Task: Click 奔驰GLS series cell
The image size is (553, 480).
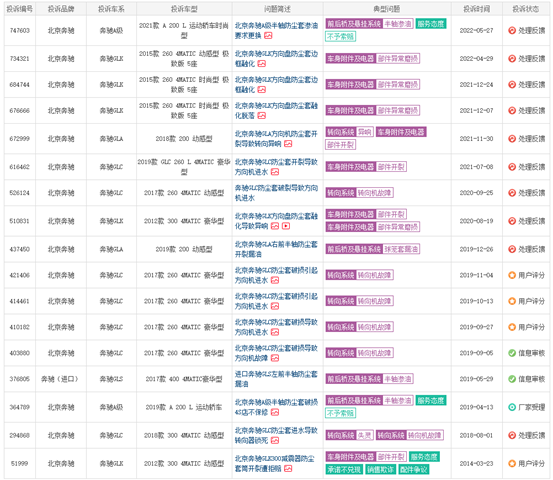Action: point(111,379)
